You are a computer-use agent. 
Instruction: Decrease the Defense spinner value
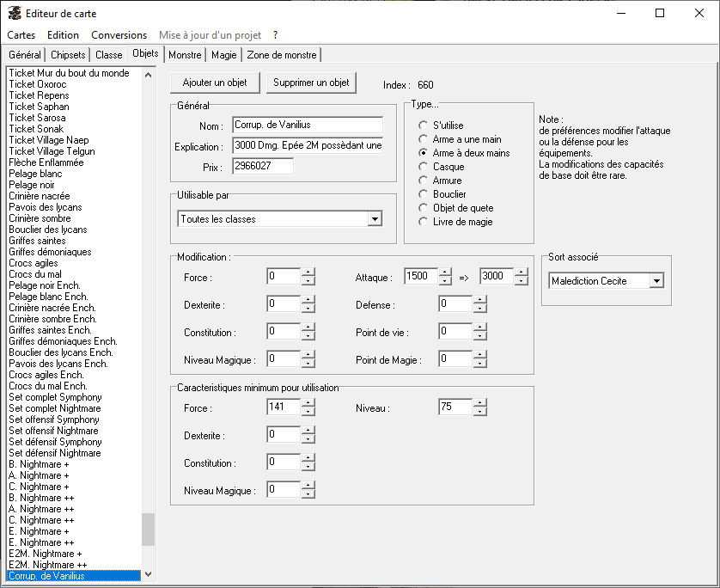(480, 309)
